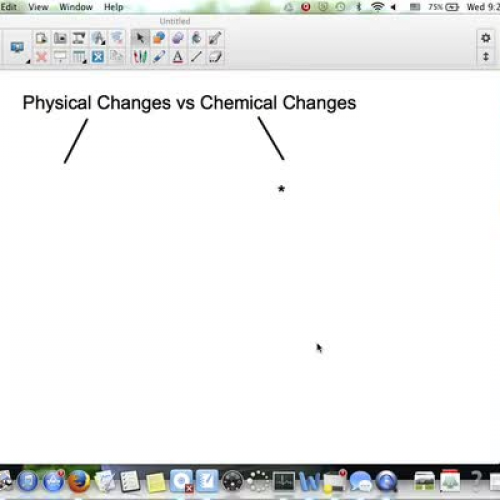
Task: Click the disc icon with red X in Dock
Action: [182, 481]
